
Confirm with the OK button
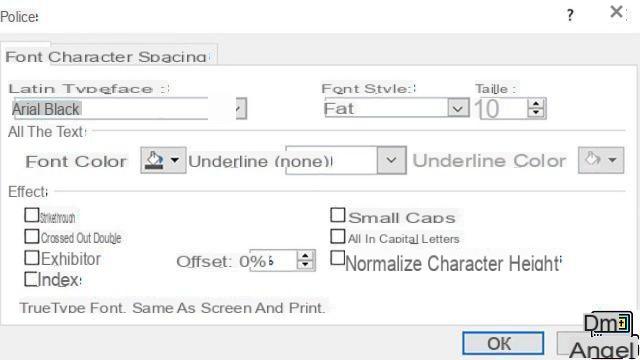(x=502, y=343)
